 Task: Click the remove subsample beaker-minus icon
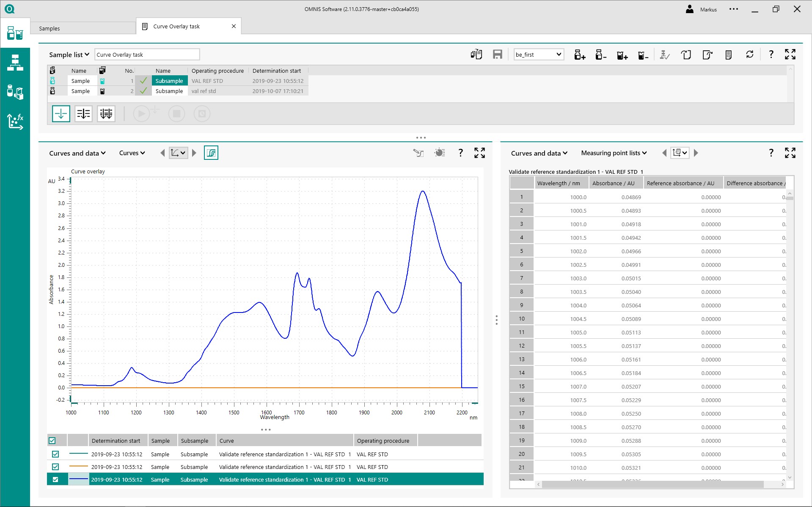[x=643, y=55]
